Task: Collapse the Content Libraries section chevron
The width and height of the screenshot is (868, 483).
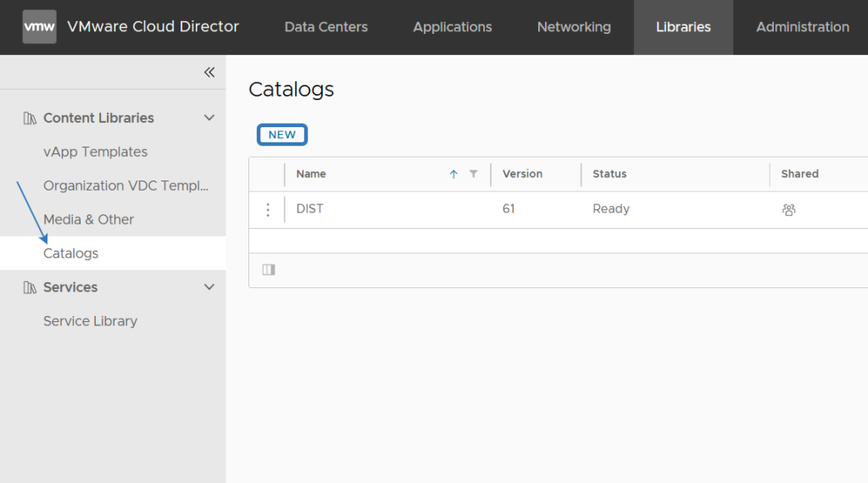Action: click(209, 118)
